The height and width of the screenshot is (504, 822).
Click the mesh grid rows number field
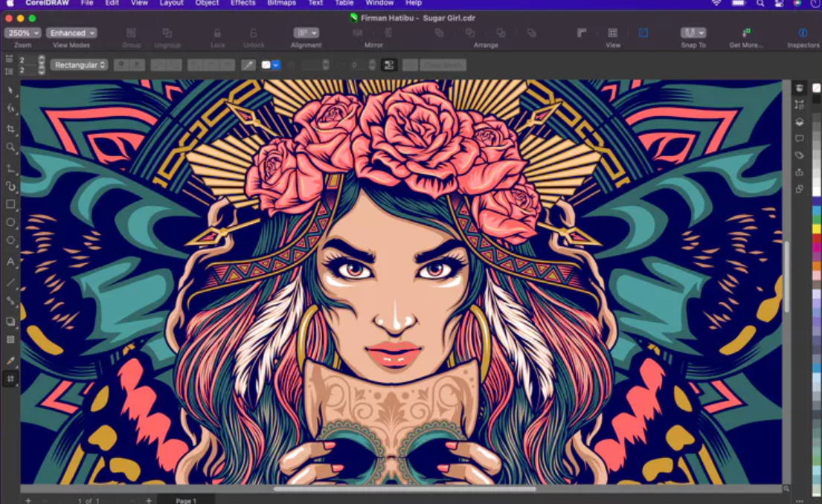coord(28,70)
